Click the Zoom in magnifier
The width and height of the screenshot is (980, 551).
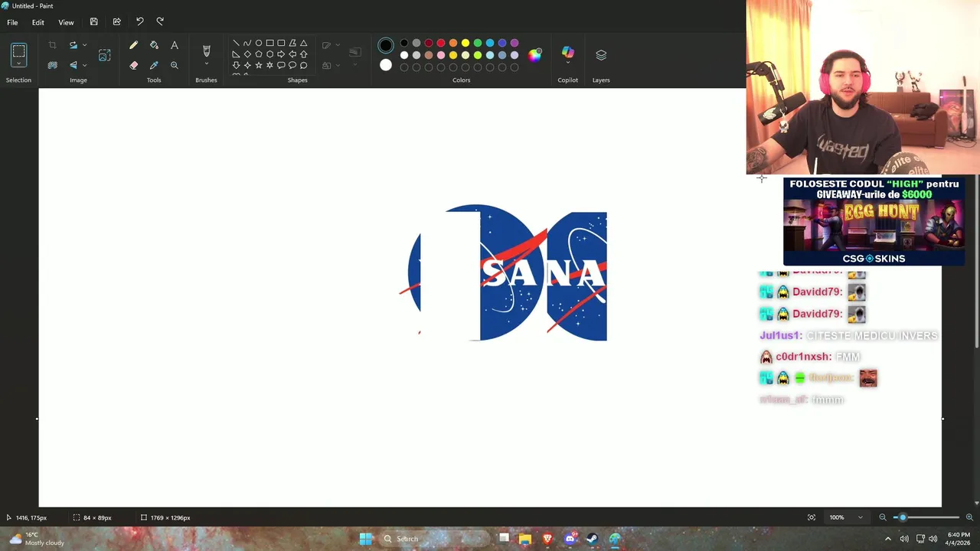969,517
